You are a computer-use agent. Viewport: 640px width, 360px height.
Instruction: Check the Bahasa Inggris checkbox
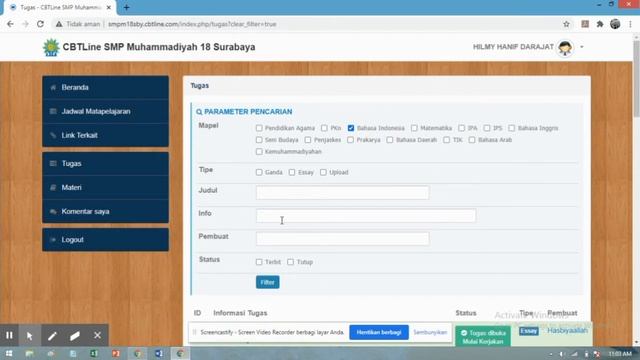512,128
